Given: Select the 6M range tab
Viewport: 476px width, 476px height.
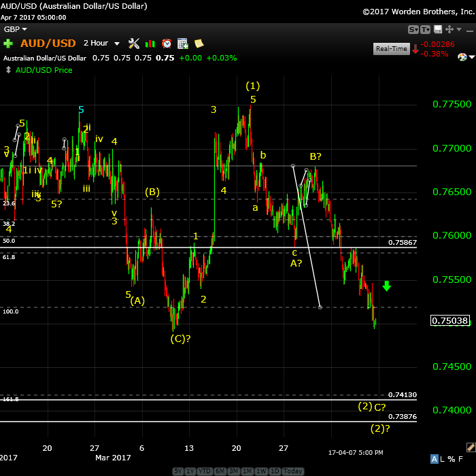Looking at the screenshot, I should click(220, 471).
